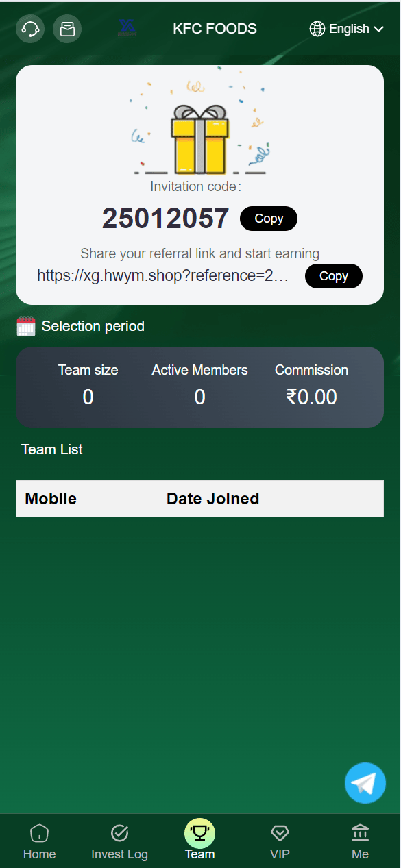Switch to the Me tab
This screenshot has width=401, height=868.
360,842
